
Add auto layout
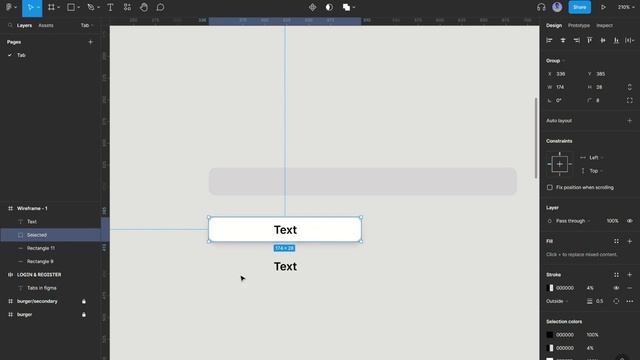tap(630, 121)
